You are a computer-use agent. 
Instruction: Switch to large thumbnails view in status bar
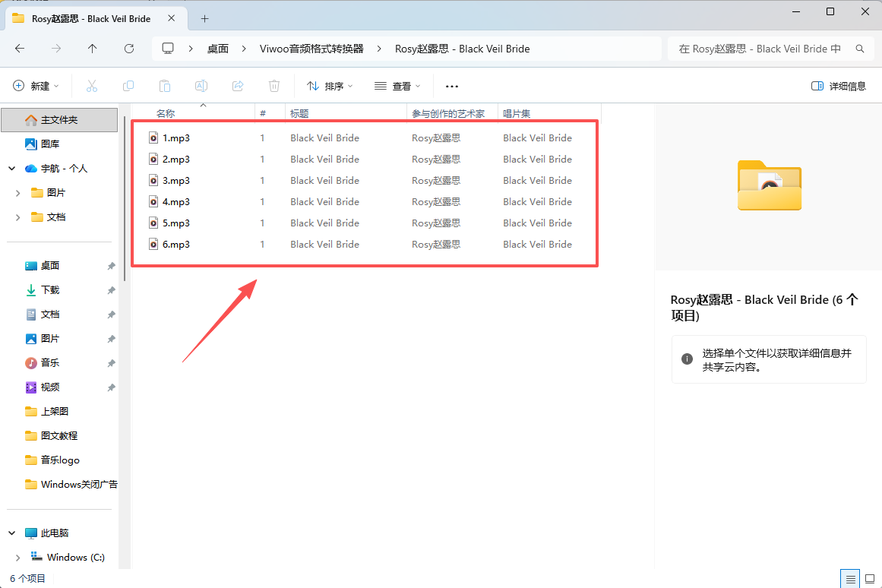coord(870,579)
